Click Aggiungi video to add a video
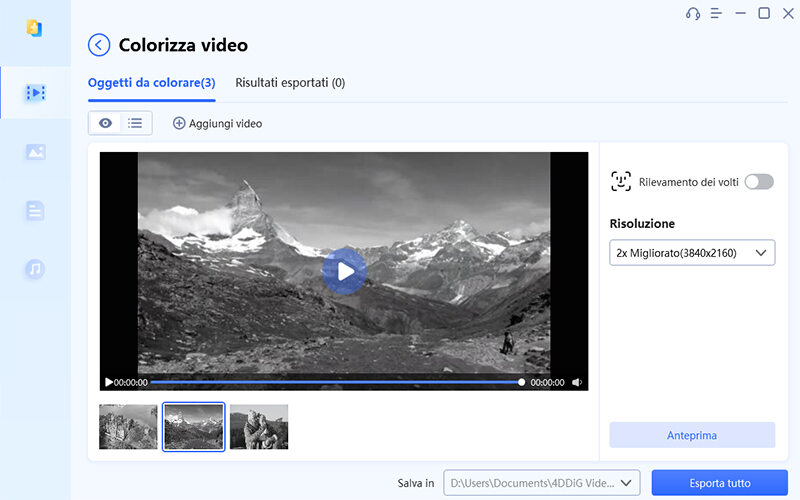800x500 pixels. tap(217, 123)
